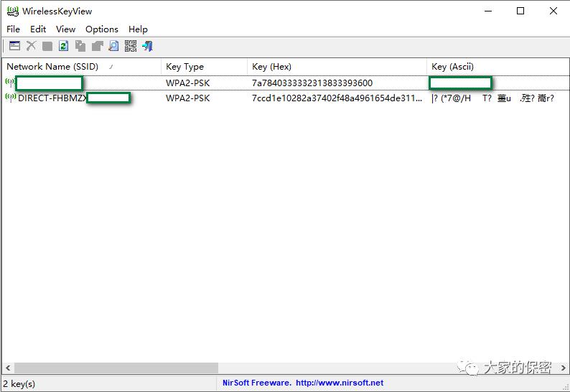Click the Properties toolbar icon
This screenshot has width=570, height=392.
[x=14, y=46]
